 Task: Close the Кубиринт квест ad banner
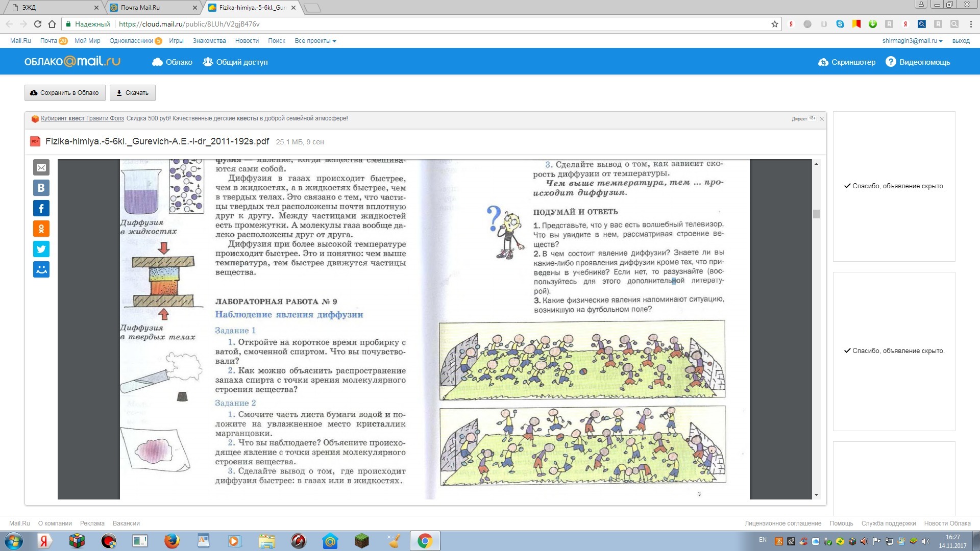click(822, 119)
